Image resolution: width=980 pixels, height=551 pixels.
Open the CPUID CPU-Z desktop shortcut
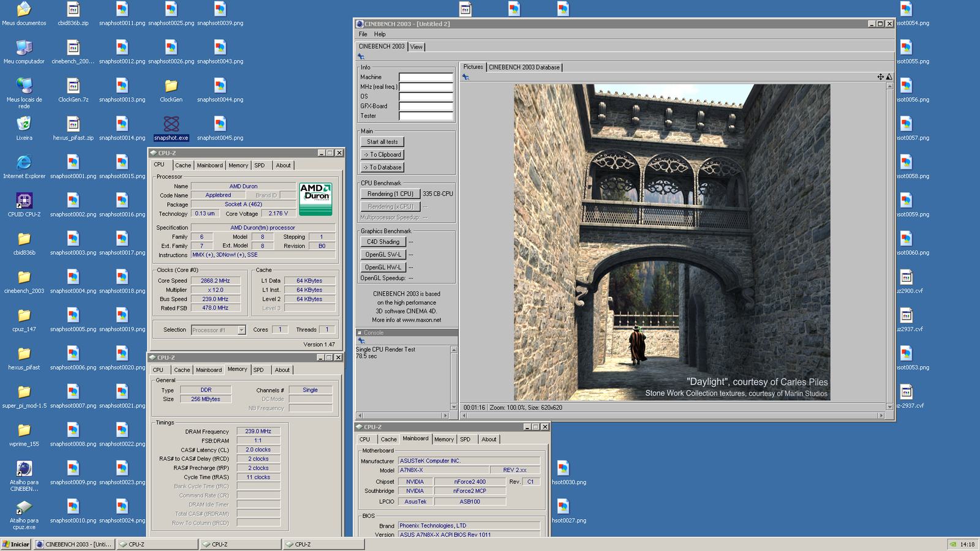24,201
